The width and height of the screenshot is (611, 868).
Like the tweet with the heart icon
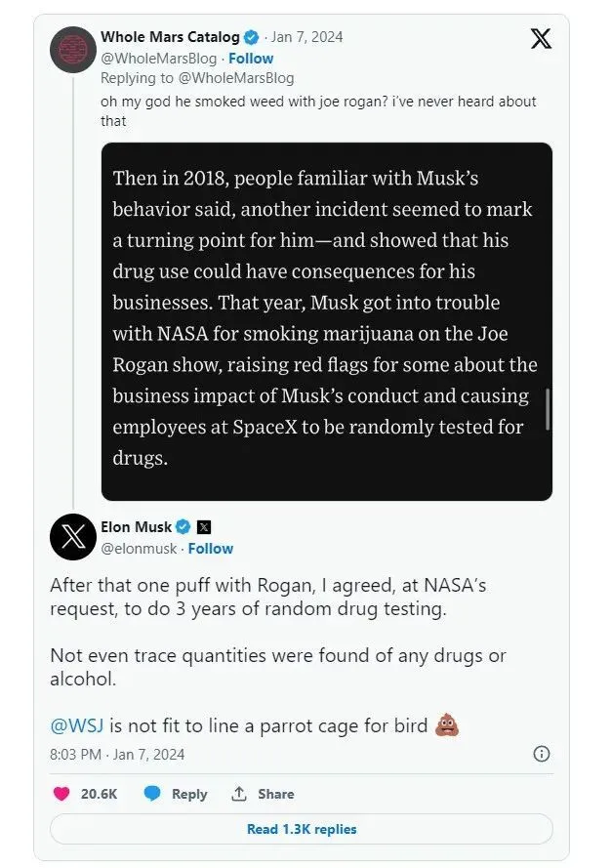tap(61, 794)
